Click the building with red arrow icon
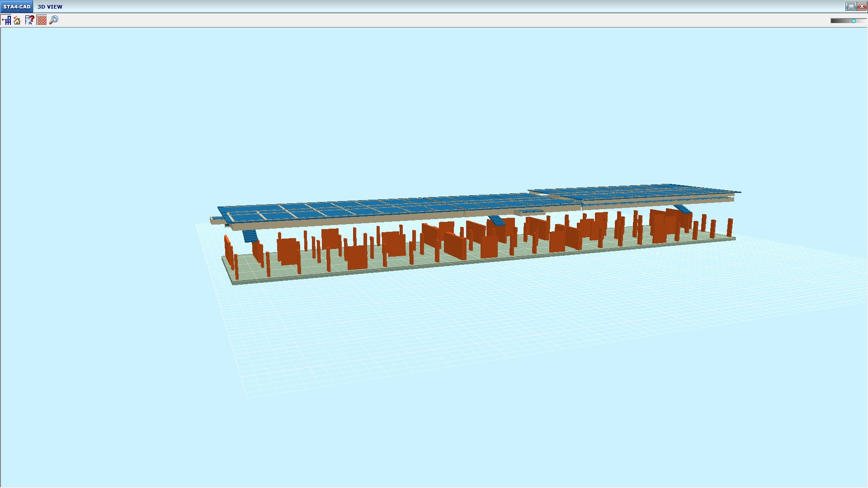The height and width of the screenshot is (488, 868). (6, 20)
